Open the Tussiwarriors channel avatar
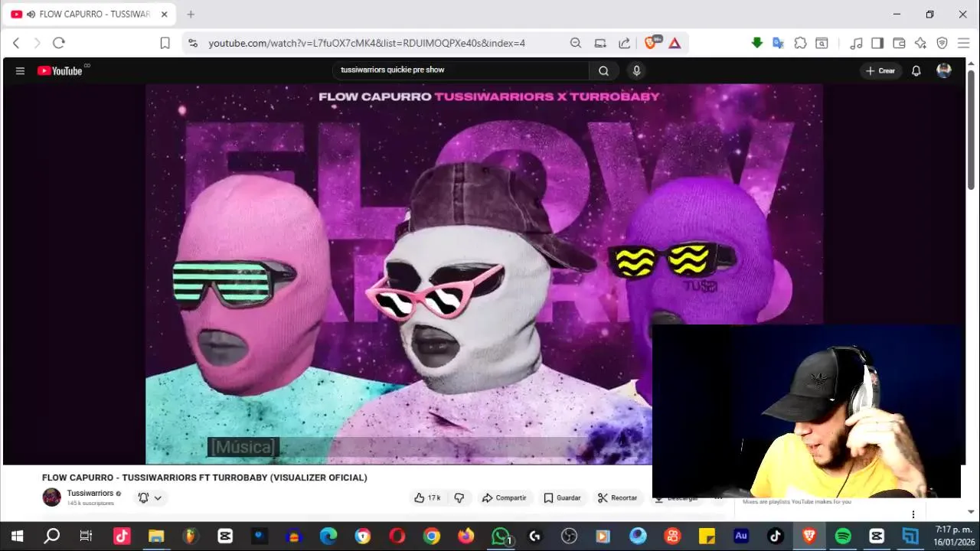The width and height of the screenshot is (980, 551). click(x=51, y=497)
